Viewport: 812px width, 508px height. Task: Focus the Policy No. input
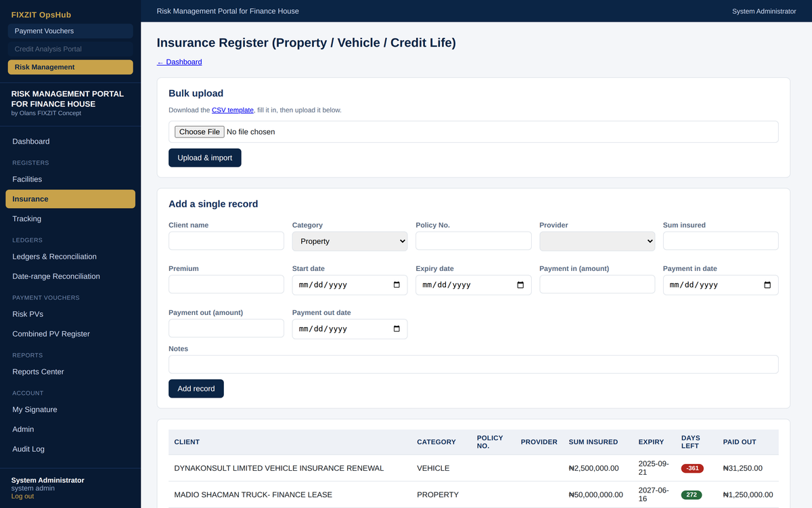click(474, 241)
